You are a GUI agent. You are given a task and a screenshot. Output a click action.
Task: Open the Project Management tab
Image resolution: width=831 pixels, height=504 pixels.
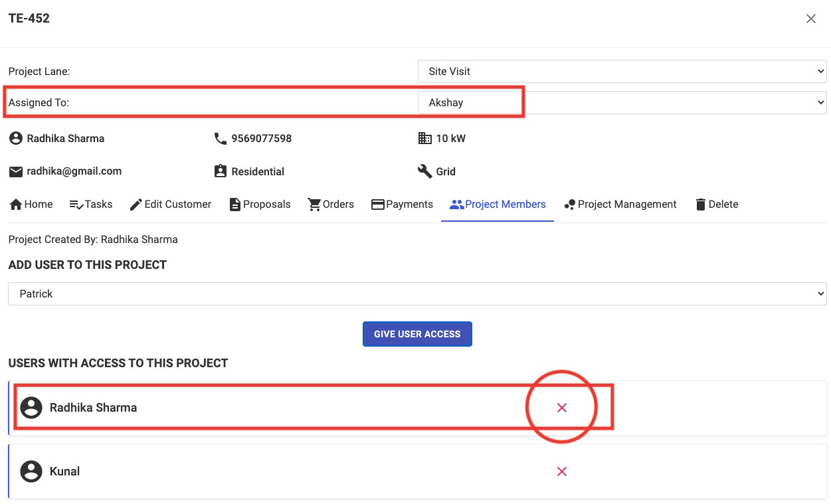(x=620, y=205)
